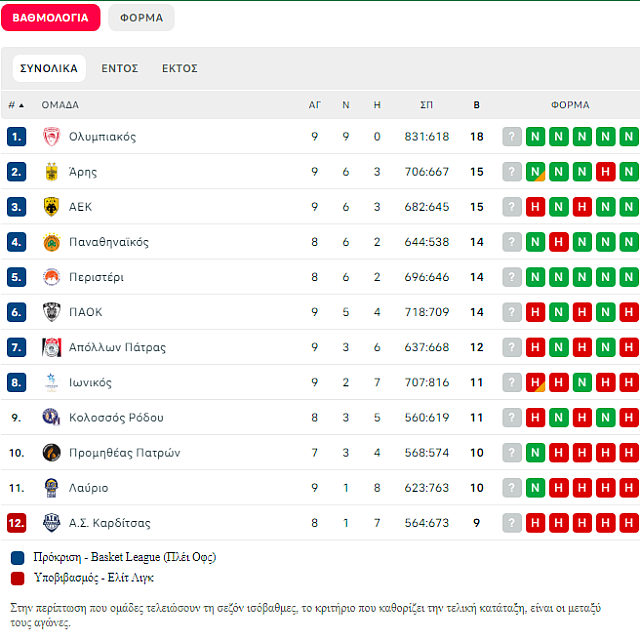Open the Κολοσσός Ρόδου team page

[116, 418]
